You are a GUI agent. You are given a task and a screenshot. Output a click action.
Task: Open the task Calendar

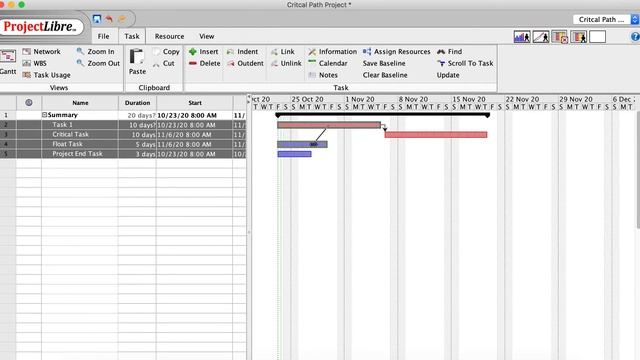328,63
